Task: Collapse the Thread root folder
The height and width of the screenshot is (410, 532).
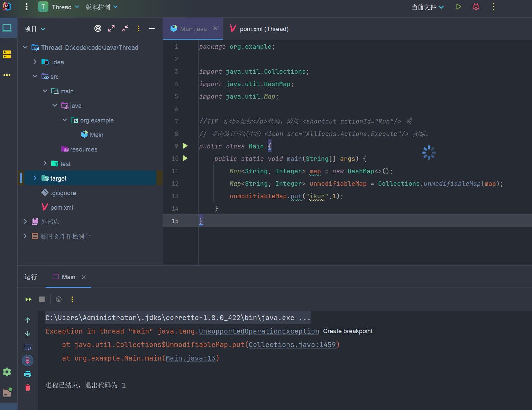Action: coord(25,47)
